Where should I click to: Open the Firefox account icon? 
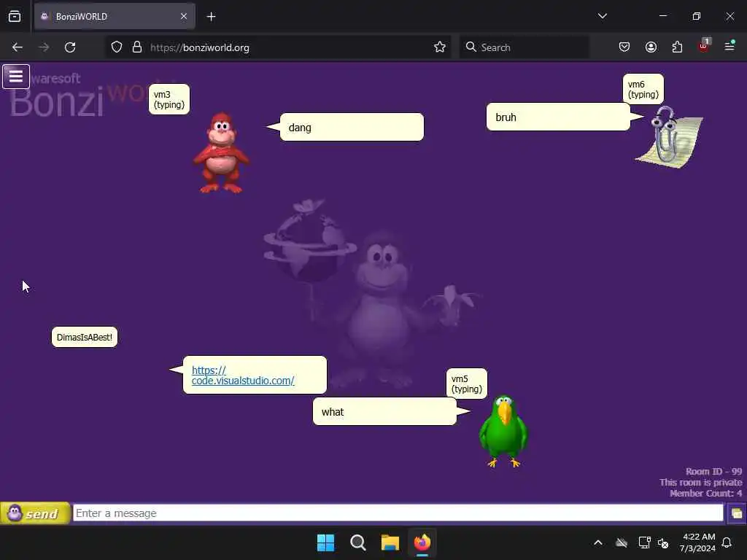[651, 47]
